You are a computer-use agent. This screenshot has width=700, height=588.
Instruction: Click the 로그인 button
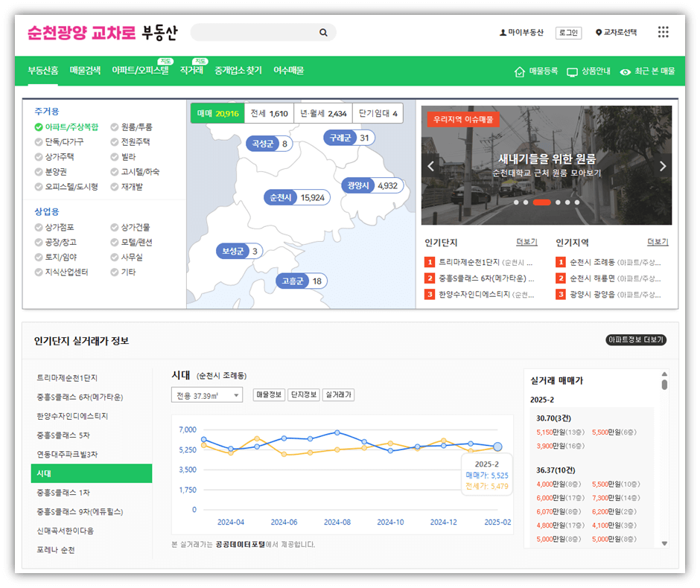click(568, 32)
